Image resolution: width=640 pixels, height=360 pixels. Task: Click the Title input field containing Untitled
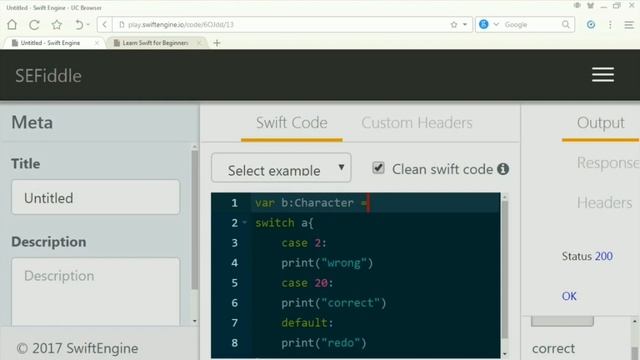click(x=96, y=198)
